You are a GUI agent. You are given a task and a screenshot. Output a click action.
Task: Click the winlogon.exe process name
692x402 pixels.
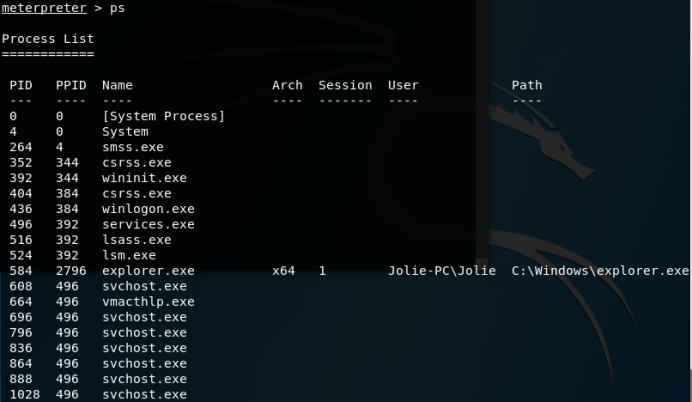148,209
